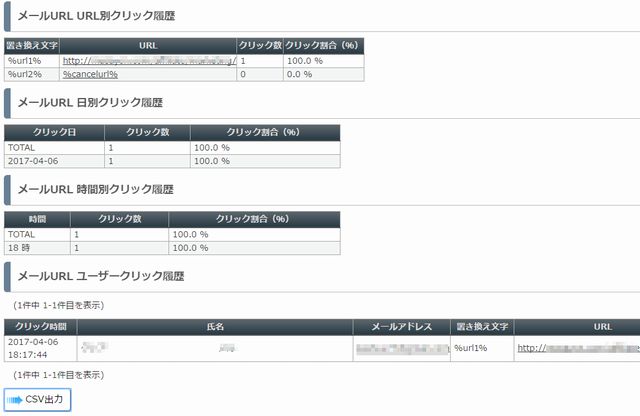Click the CSV出力 button

coord(38,399)
